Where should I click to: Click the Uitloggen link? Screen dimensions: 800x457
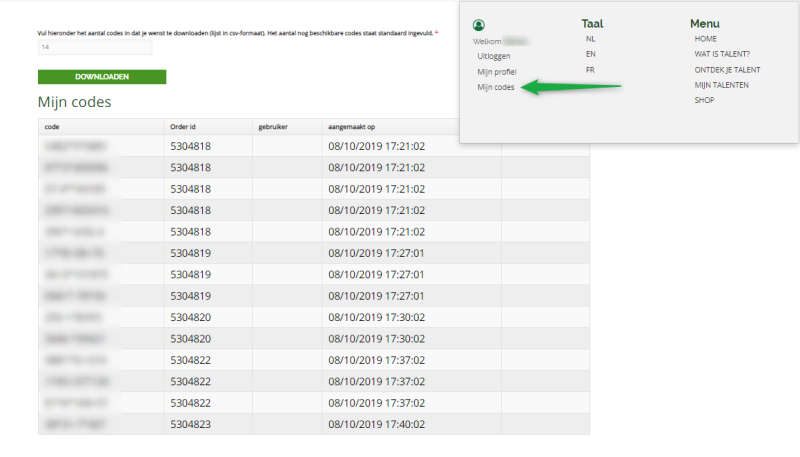tap(494, 56)
